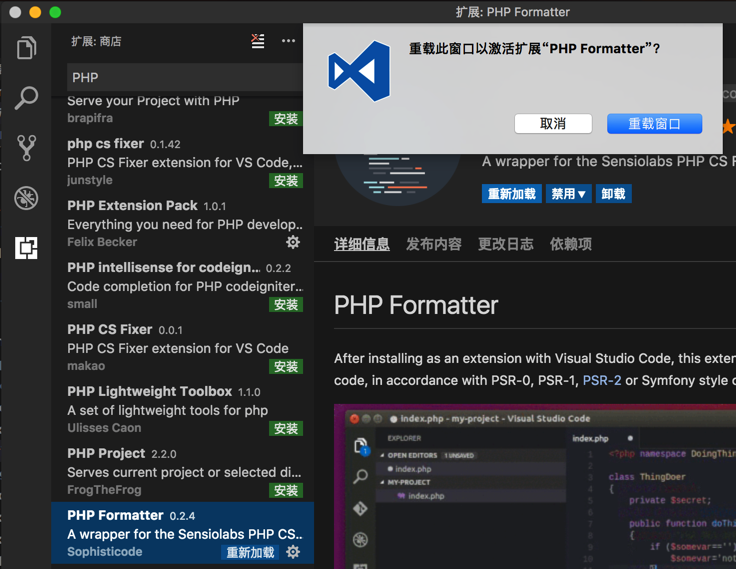Switch to the 依赖项 tab
The image size is (736, 569).
pos(571,244)
